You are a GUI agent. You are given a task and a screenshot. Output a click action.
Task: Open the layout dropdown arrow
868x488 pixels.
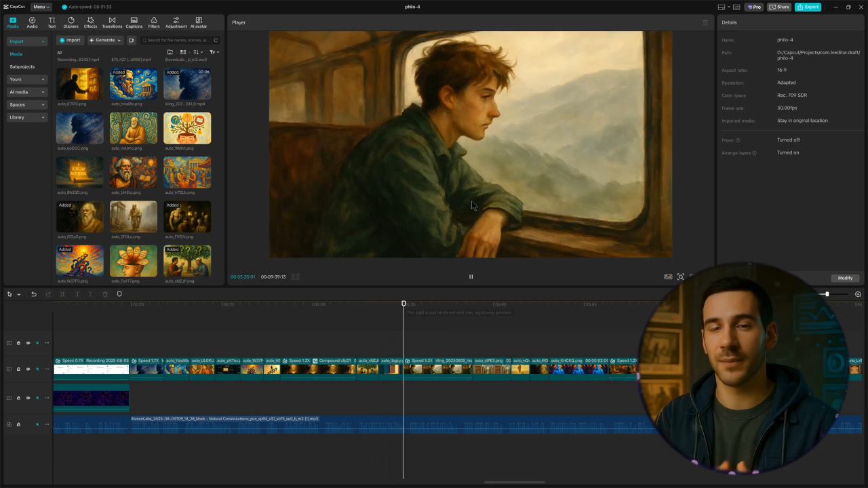(728, 7)
